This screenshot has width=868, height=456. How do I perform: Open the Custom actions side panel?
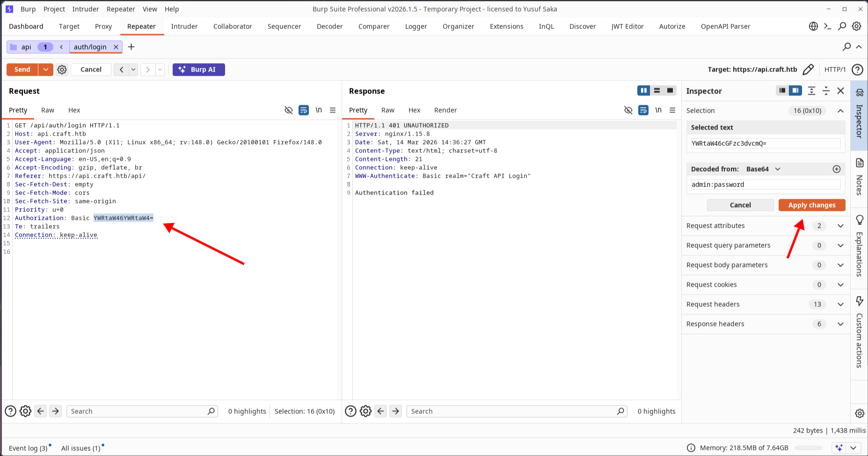pyautogui.click(x=859, y=333)
